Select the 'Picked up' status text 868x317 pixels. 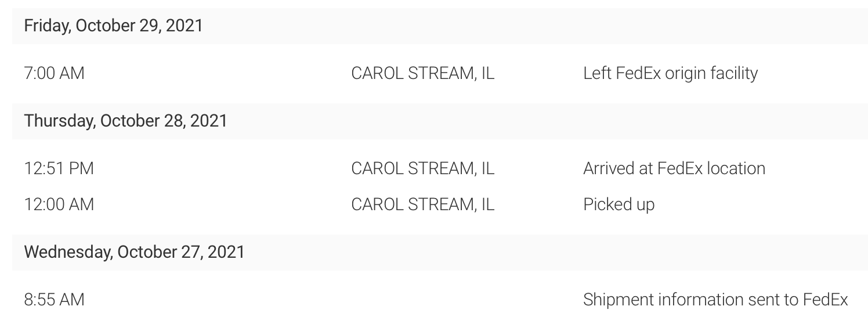tap(619, 205)
